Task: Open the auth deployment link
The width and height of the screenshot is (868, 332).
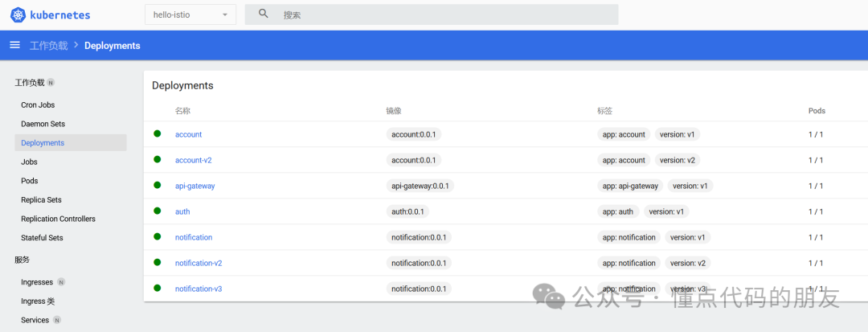Action: pos(182,211)
